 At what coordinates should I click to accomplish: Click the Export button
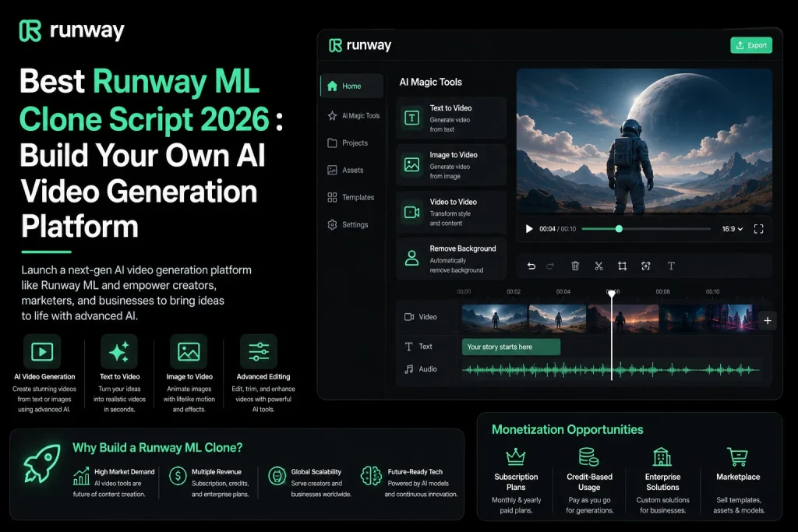[x=751, y=45]
